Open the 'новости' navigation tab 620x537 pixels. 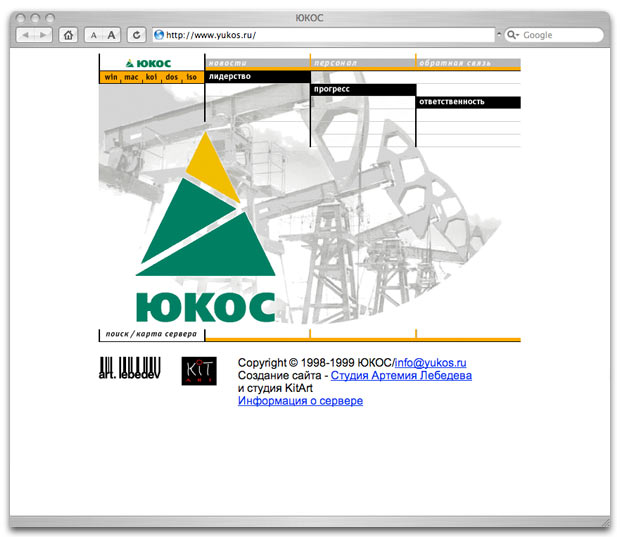click(227, 63)
